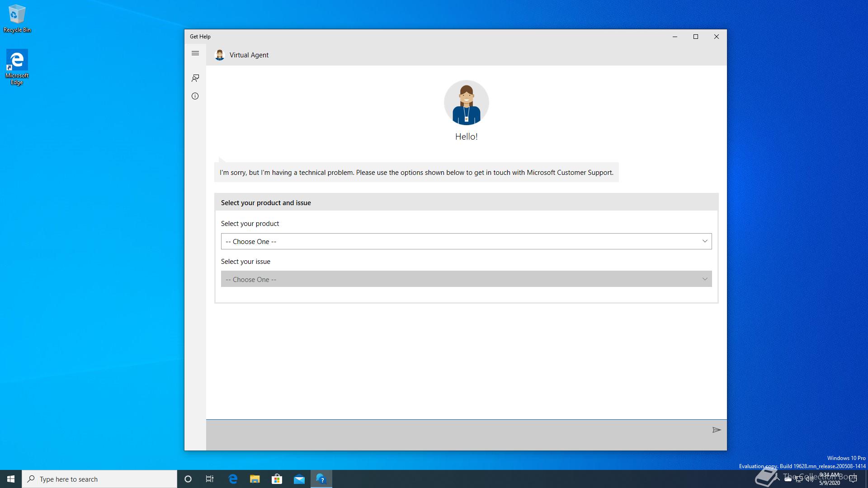868x488 pixels.
Task: Click the taskbar search box
Action: 99,479
